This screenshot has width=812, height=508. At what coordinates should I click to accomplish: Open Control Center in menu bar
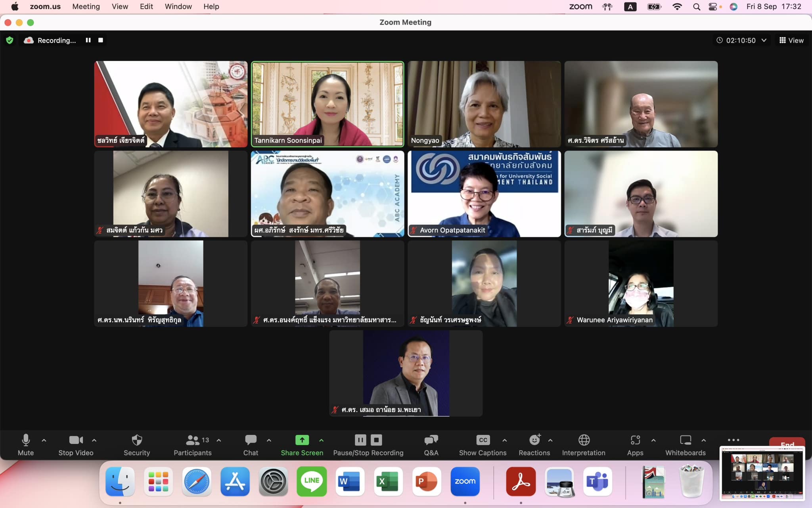point(713,6)
